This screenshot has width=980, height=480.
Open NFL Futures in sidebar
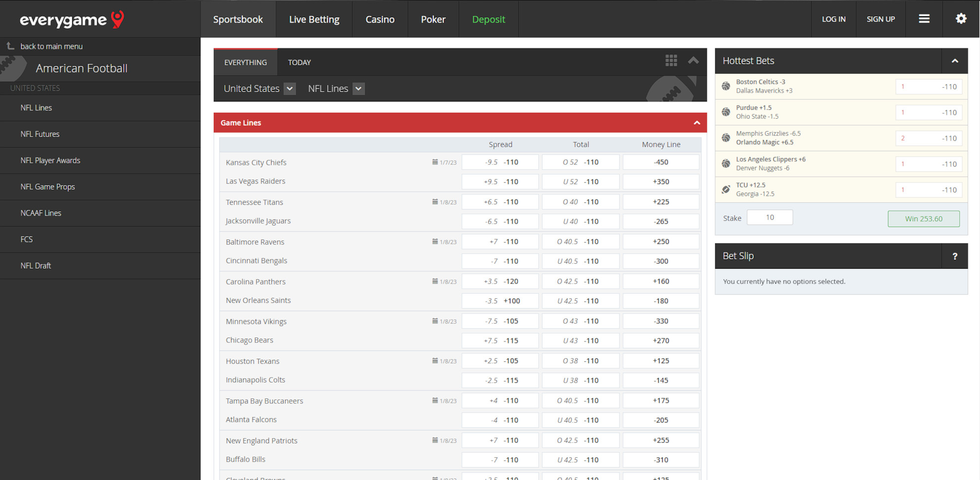pyautogui.click(x=100, y=134)
